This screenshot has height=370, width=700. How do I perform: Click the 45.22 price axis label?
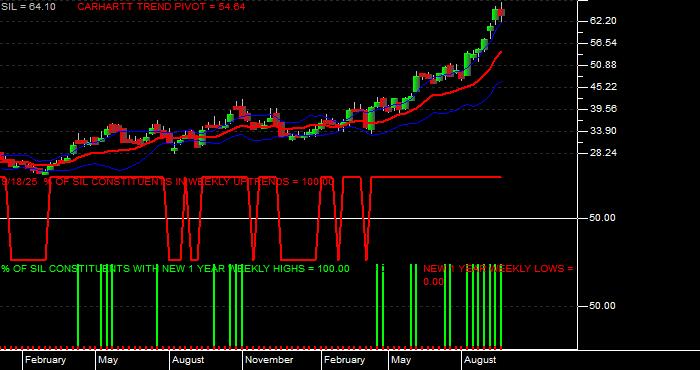(x=603, y=87)
